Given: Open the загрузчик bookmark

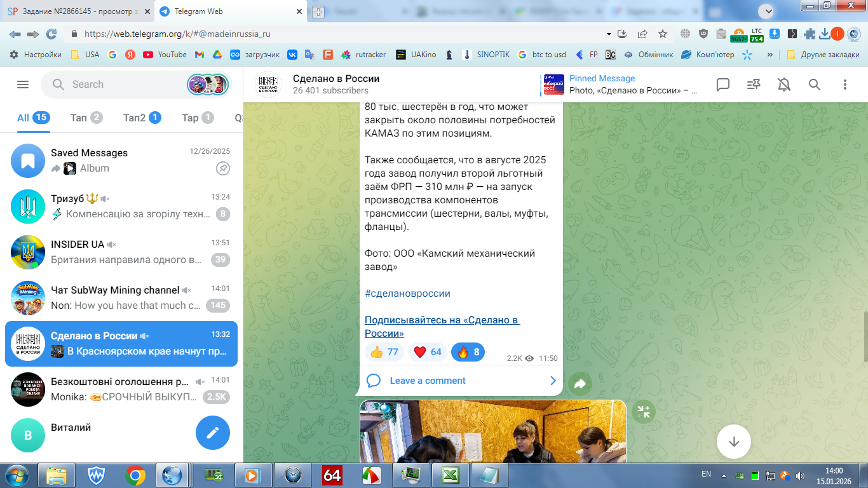Looking at the screenshot, I should (x=255, y=55).
